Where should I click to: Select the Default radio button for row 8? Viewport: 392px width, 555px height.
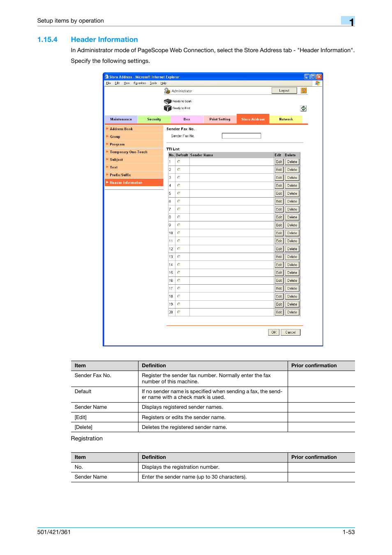click(x=179, y=217)
